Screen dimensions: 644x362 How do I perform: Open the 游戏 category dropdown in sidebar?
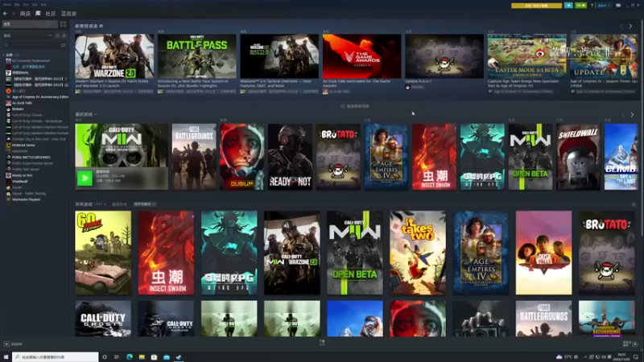(27, 35)
